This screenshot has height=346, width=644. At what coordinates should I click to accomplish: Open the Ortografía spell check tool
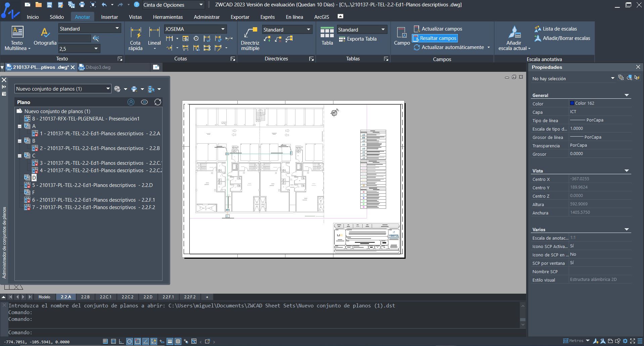pyautogui.click(x=45, y=33)
